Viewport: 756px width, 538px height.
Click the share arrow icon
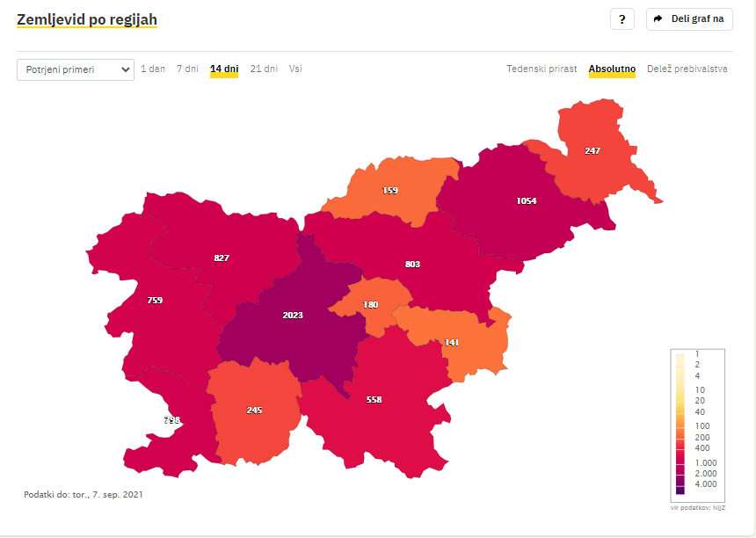(658, 18)
